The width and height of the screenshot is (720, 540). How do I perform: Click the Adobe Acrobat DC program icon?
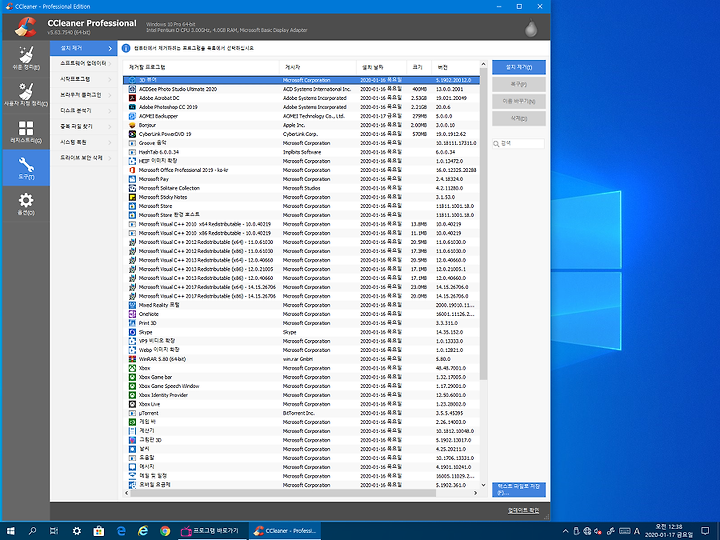[132, 98]
